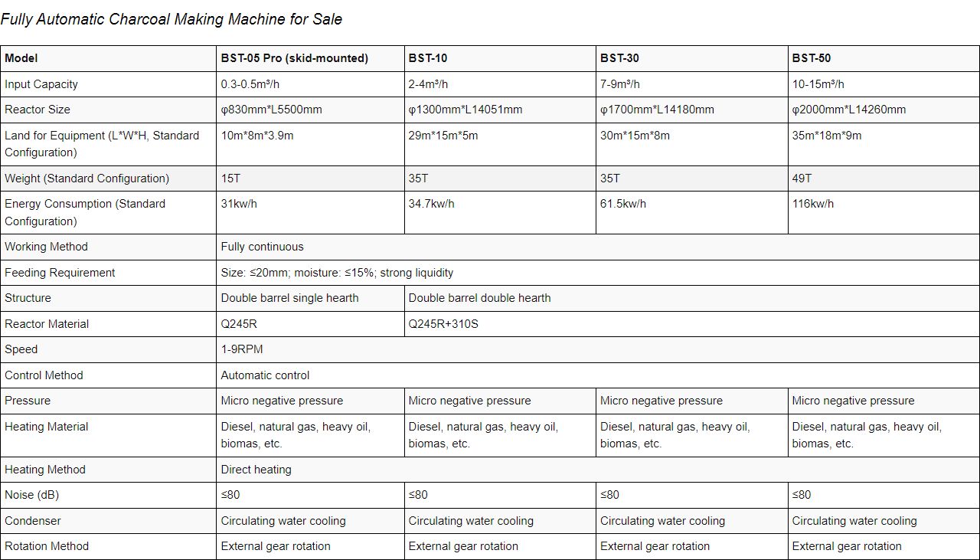Select the Fully continuous working method cell
The height and width of the screenshot is (560, 980).
point(598,247)
